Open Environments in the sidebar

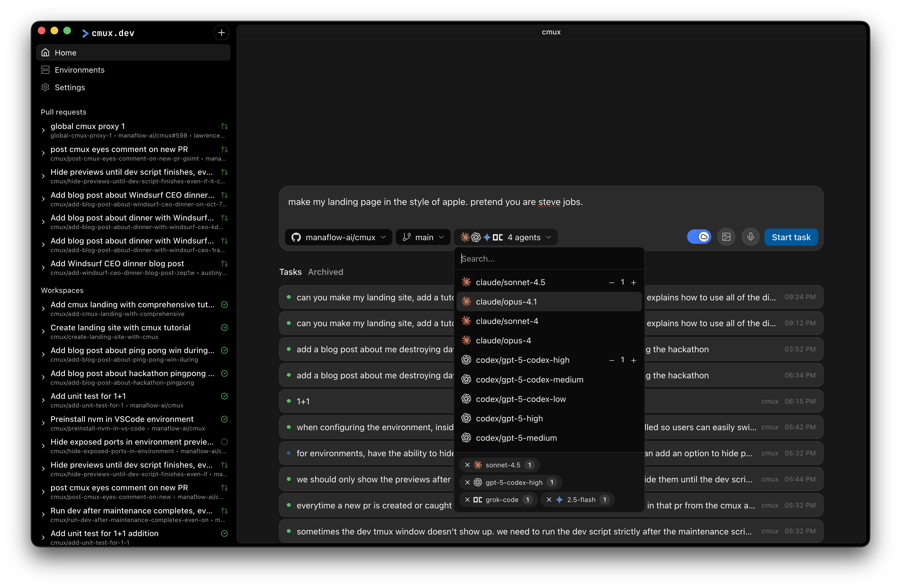tap(80, 70)
